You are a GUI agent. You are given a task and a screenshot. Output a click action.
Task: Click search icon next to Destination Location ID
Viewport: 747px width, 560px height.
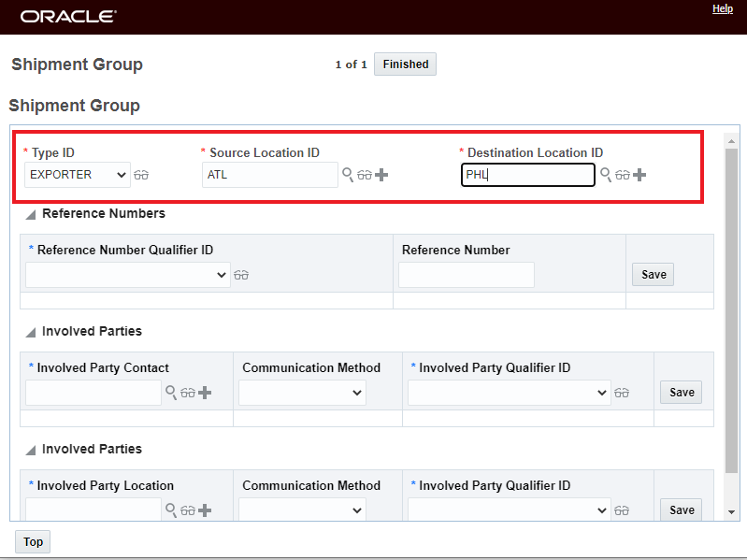pyautogui.click(x=606, y=175)
